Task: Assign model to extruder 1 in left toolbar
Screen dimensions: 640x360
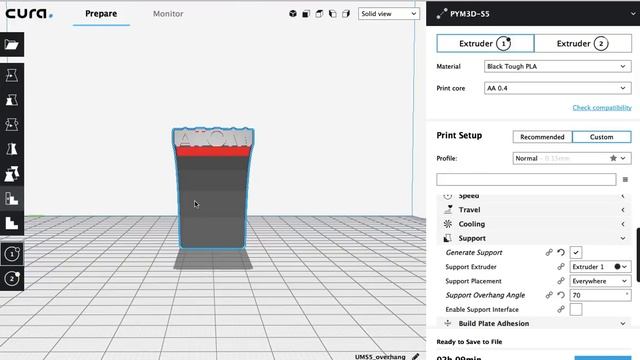Action: (x=12, y=254)
